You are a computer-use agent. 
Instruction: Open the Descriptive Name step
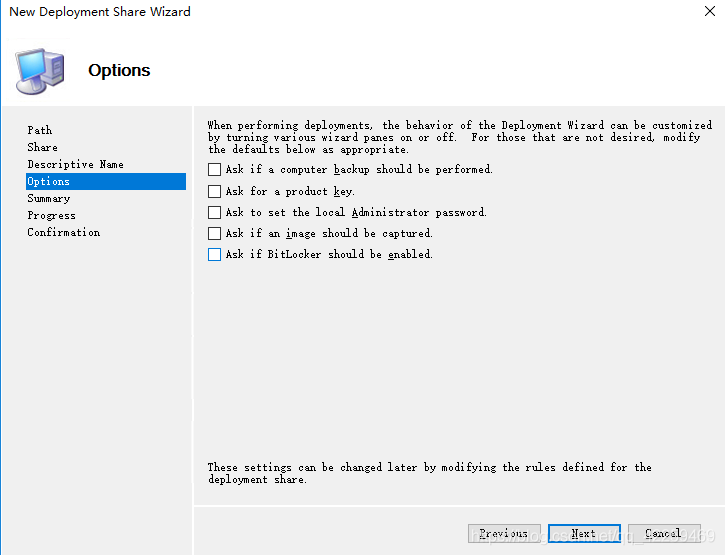[75, 164]
